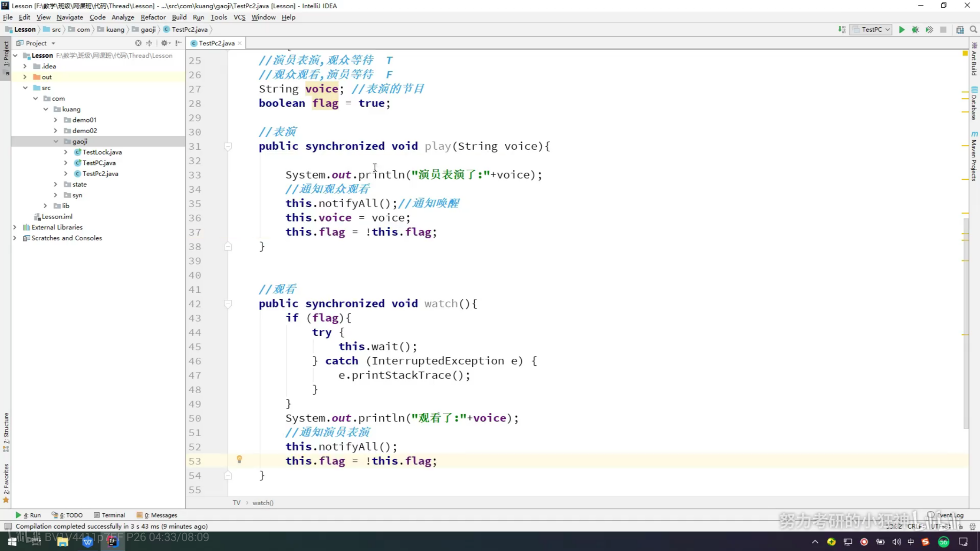This screenshot has height=551, width=980.
Task: Open the File menu
Action: (8, 17)
